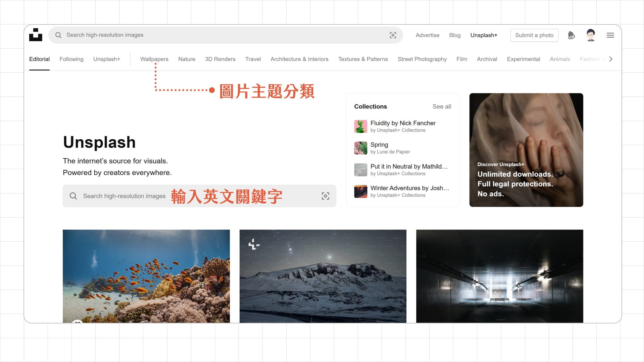The height and width of the screenshot is (362, 644).
Task: Click the magnifier icon in hero search box
Action: pos(73,196)
